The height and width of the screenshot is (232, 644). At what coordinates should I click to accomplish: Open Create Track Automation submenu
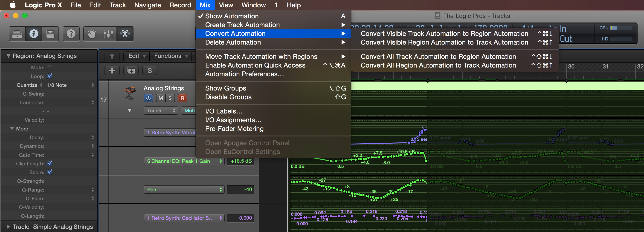[x=273, y=25]
